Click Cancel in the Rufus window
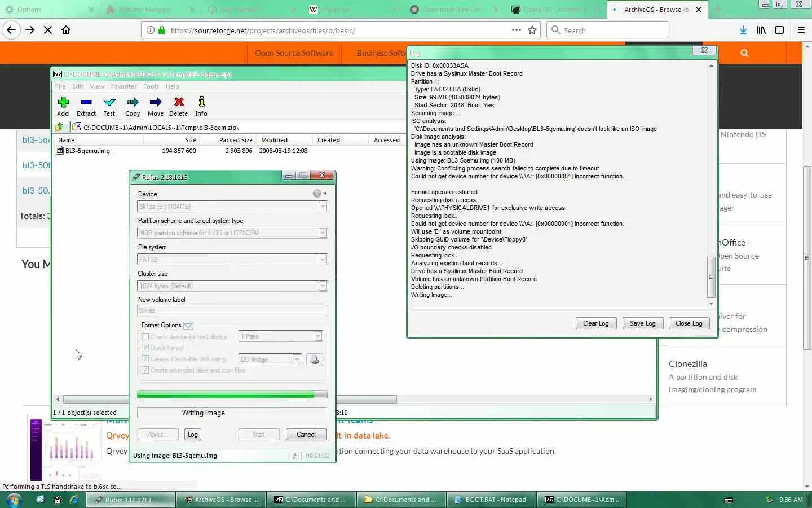812x508 pixels. [306, 435]
